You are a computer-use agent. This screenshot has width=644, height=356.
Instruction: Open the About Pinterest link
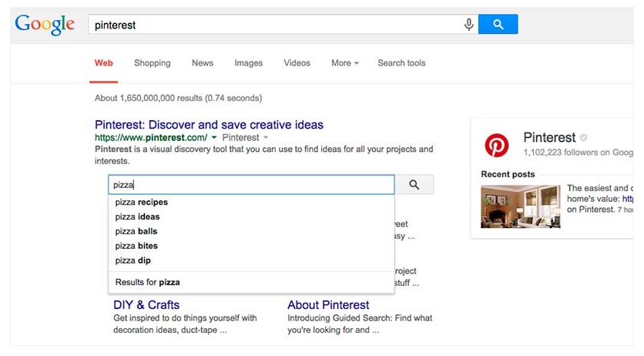[x=328, y=305]
